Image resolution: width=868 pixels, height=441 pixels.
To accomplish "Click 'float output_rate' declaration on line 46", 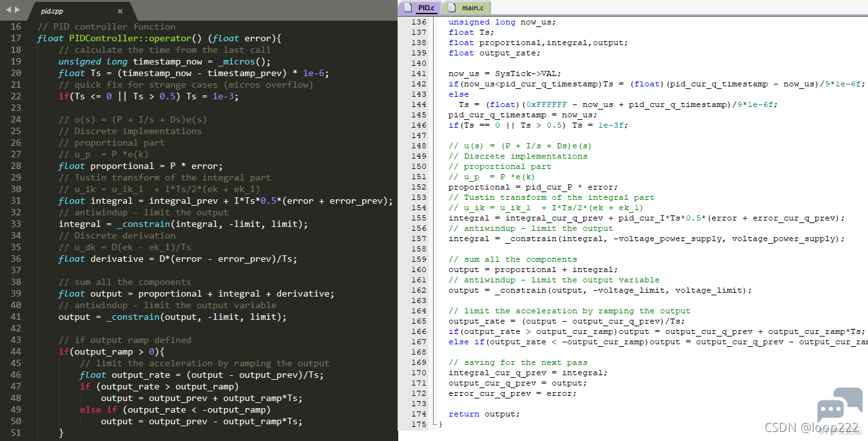I will tap(202, 375).
